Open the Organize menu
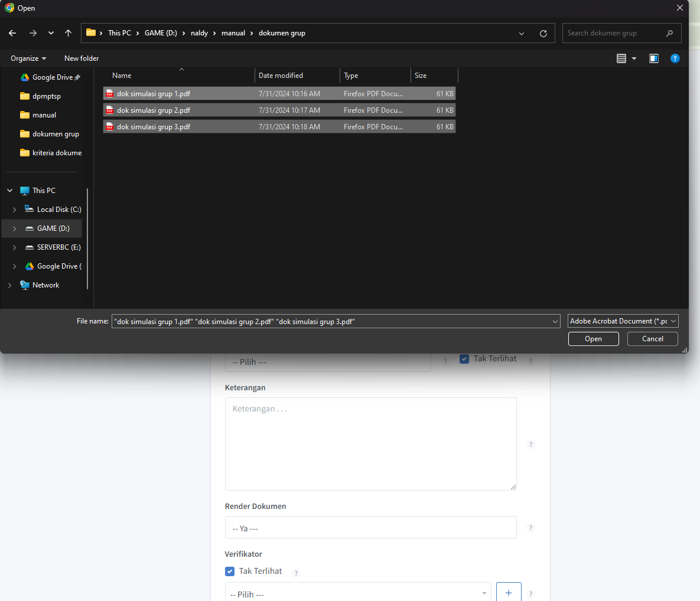 point(28,58)
